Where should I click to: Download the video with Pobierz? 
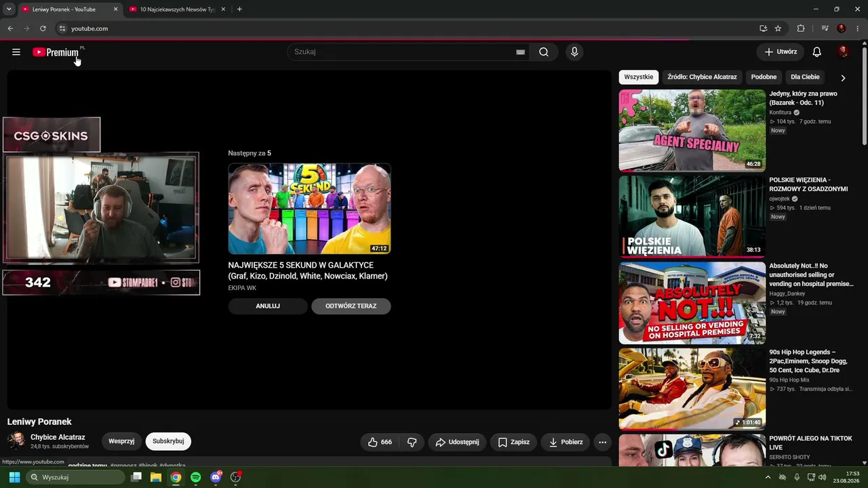point(566,442)
